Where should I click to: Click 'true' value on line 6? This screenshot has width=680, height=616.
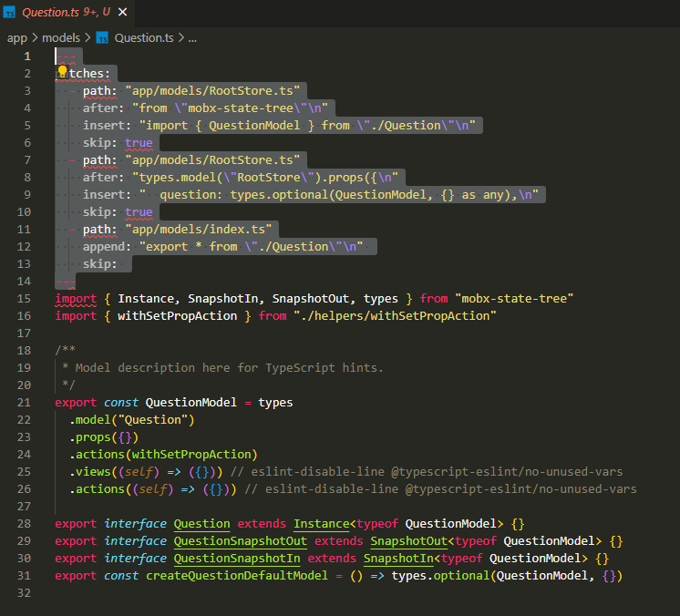139,143
